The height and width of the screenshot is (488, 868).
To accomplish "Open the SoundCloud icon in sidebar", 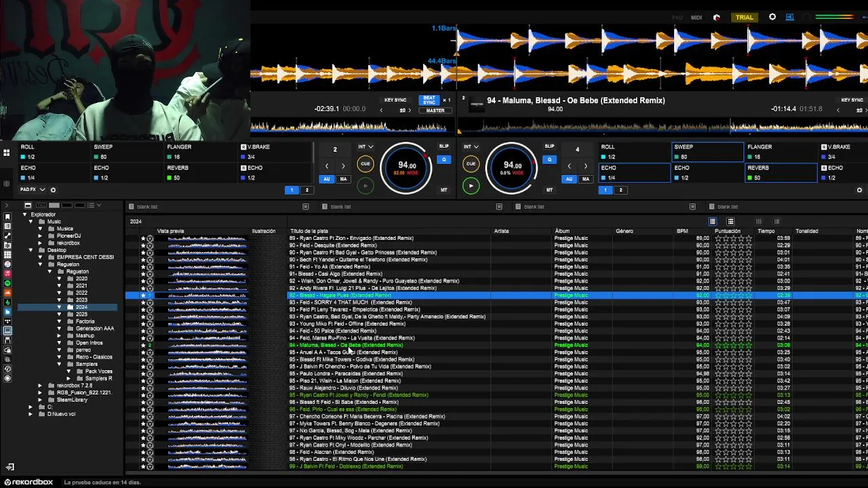I will [7, 292].
